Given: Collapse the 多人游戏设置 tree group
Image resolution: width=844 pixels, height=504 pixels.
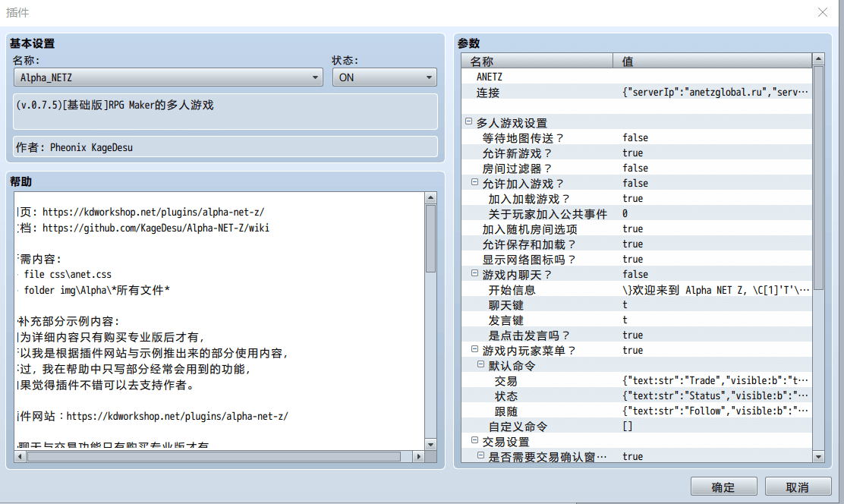Looking at the screenshot, I should tap(468, 121).
